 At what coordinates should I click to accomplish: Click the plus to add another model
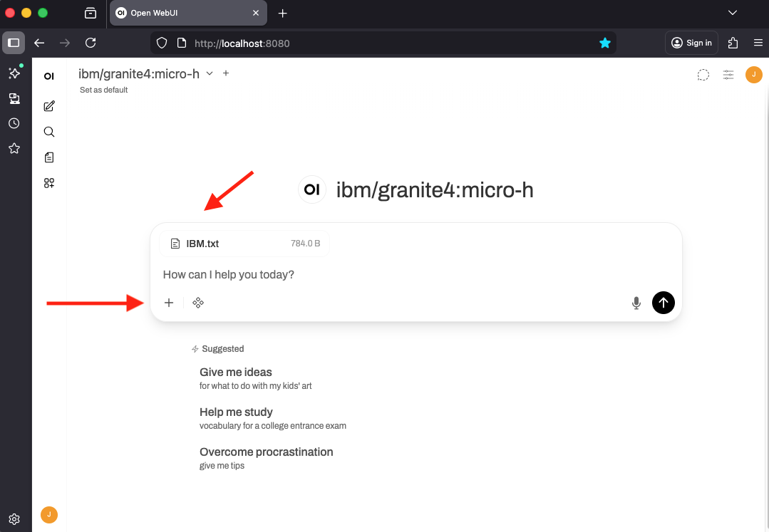226,73
